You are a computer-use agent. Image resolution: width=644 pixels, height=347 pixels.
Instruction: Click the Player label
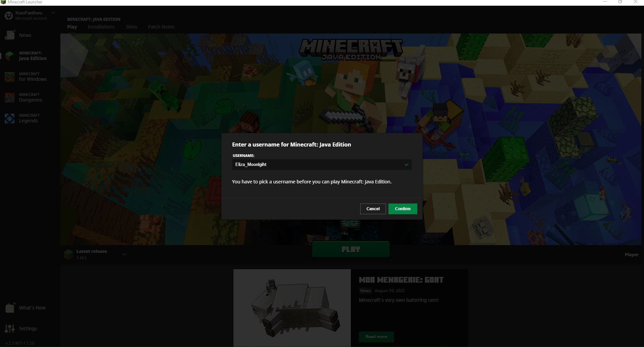click(x=632, y=255)
